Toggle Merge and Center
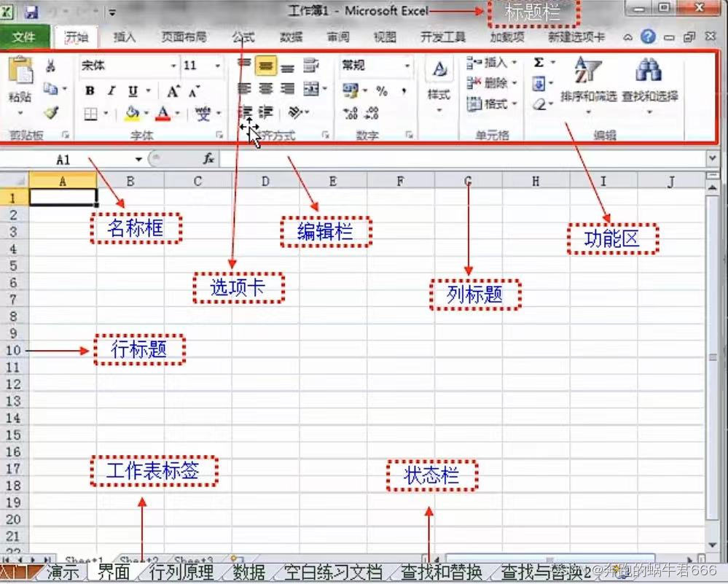The height and width of the screenshot is (584, 728). tap(311, 88)
